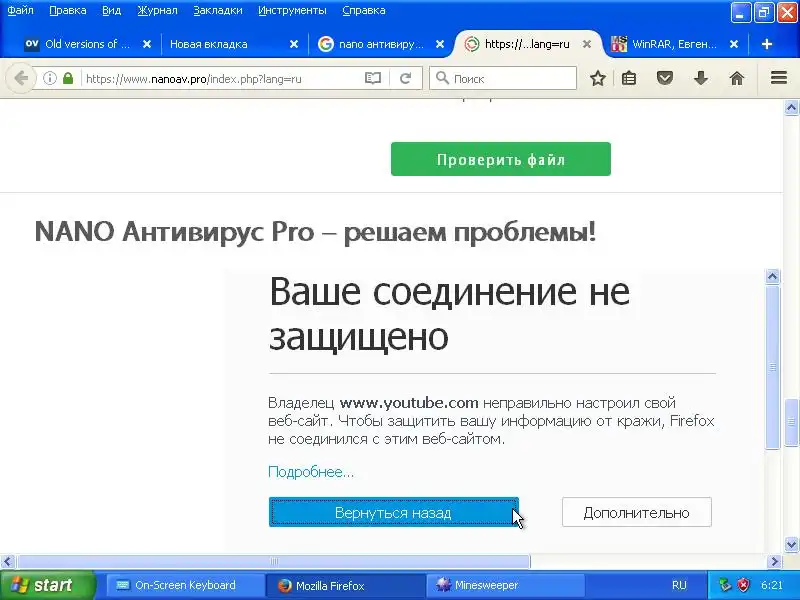Close the 'Новая вкладка' tab
Screen dimensions: 800x600
point(294,44)
